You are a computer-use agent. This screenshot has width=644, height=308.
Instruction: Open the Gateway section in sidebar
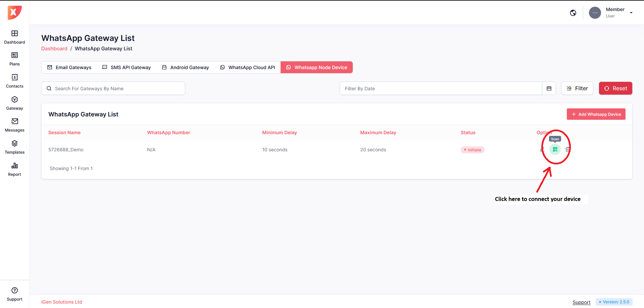(x=14, y=103)
